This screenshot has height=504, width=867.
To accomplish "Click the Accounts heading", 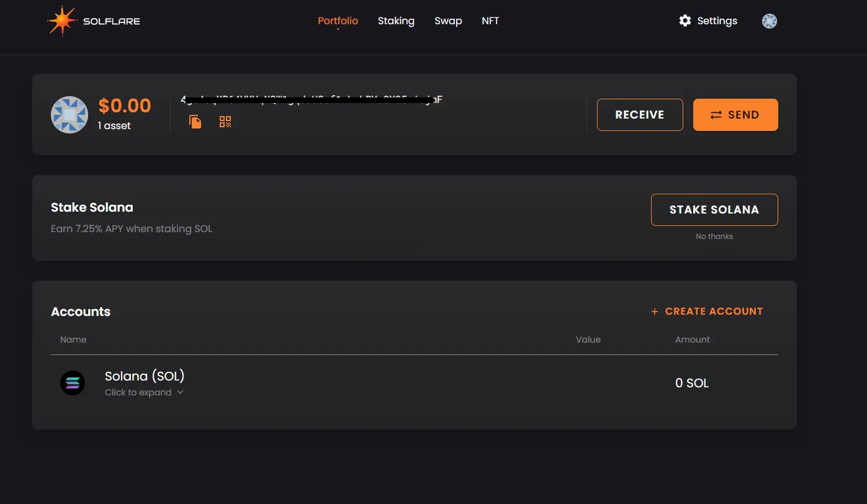I will tap(81, 312).
